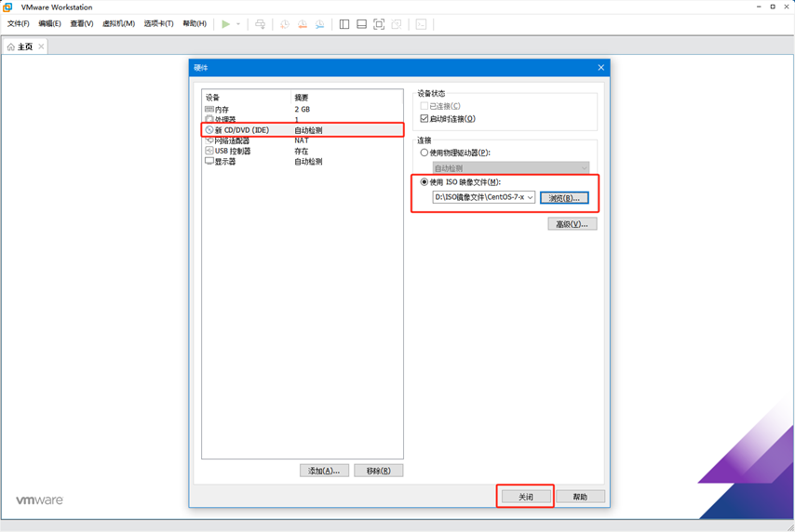Click the unity mode icon
This screenshot has height=532, width=795.
(397, 24)
